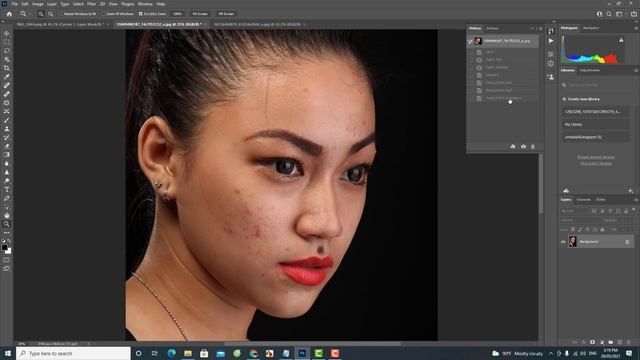This screenshot has width=640, height=360.
Task: Click the Libraries search field
Action: [596, 85]
